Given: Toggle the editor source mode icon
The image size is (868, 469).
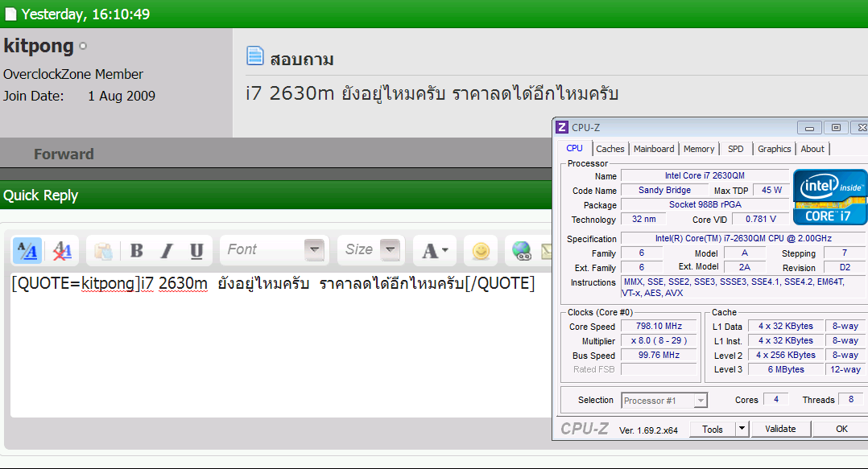Looking at the screenshot, I should pyautogui.click(x=27, y=251).
